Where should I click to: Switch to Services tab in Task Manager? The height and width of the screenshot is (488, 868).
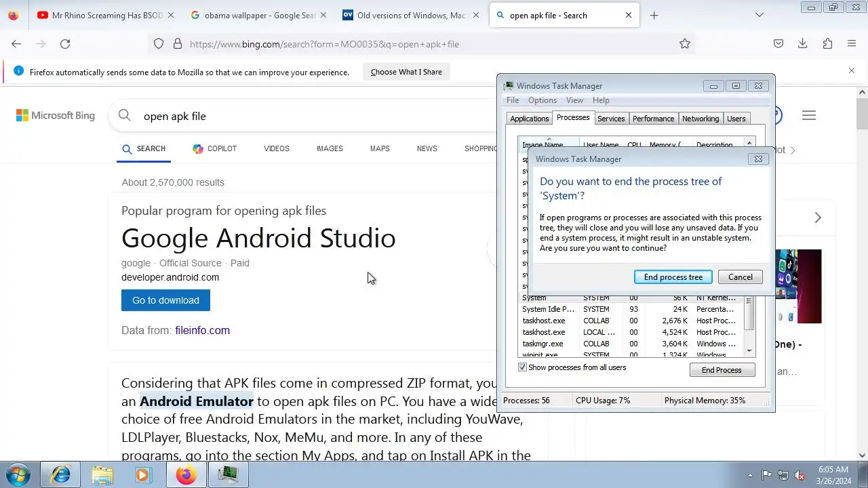click(x=611, y=119)
